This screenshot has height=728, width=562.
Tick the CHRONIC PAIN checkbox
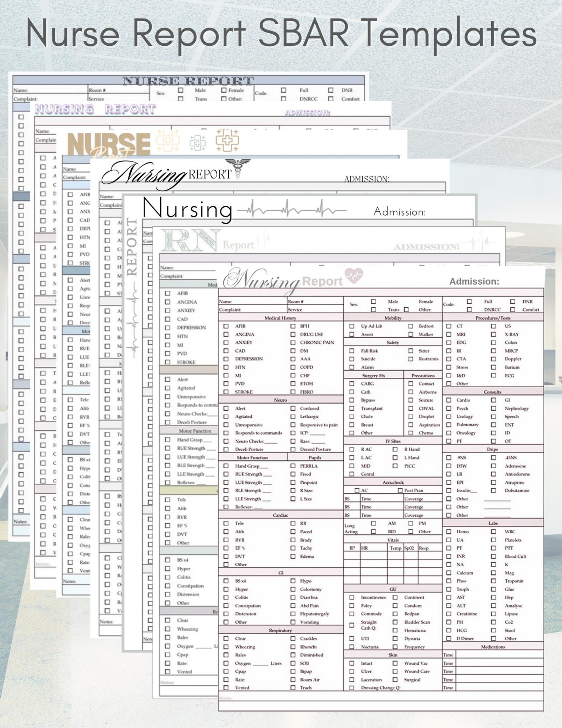(x=293, y=342)
